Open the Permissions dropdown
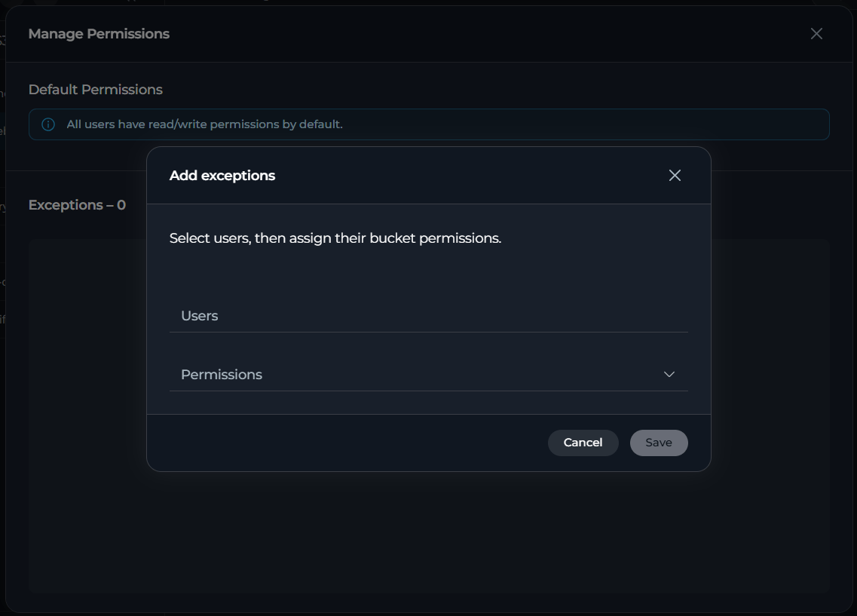857x616 pixels. click(x=428, y=375)
